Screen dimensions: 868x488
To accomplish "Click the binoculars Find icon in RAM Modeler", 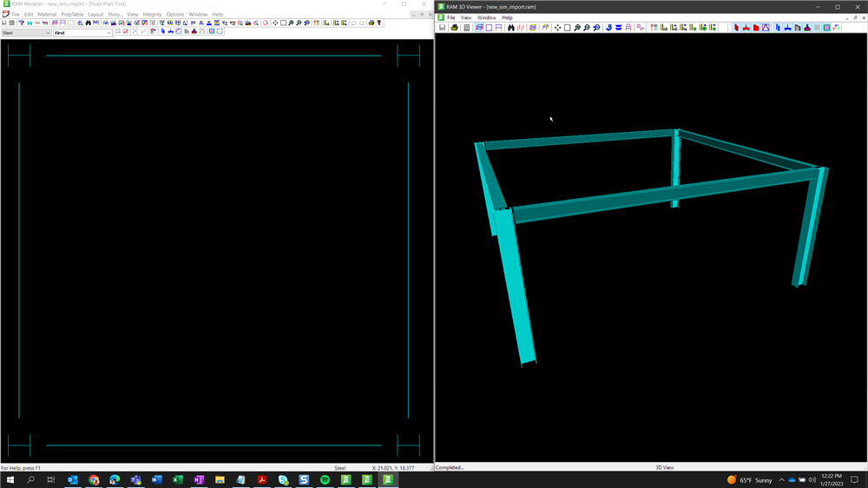I will coord(88,23).
